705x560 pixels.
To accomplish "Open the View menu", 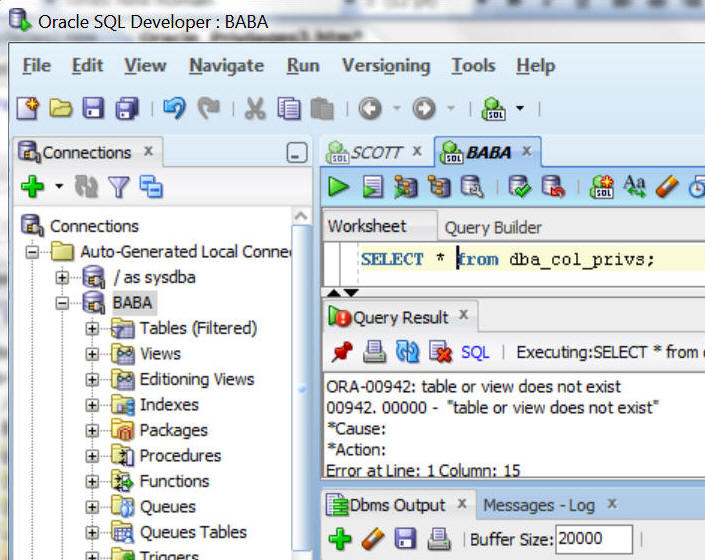I will pos(145,66).
